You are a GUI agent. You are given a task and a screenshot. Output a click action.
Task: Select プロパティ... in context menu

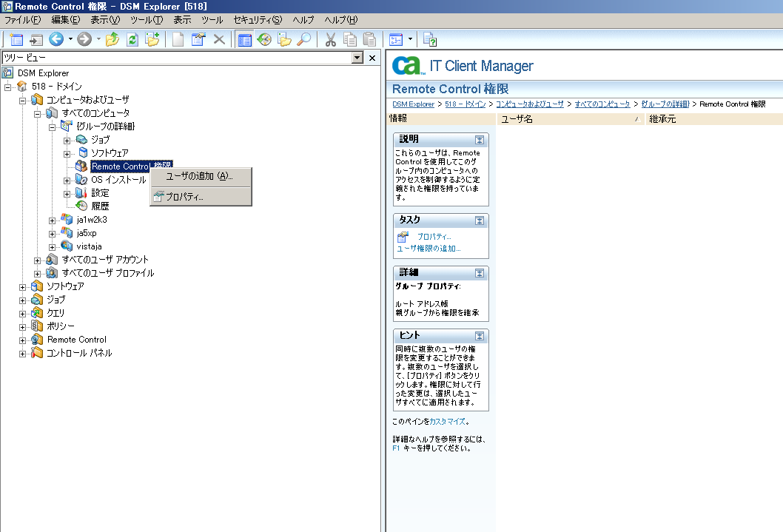pos(201,197)
